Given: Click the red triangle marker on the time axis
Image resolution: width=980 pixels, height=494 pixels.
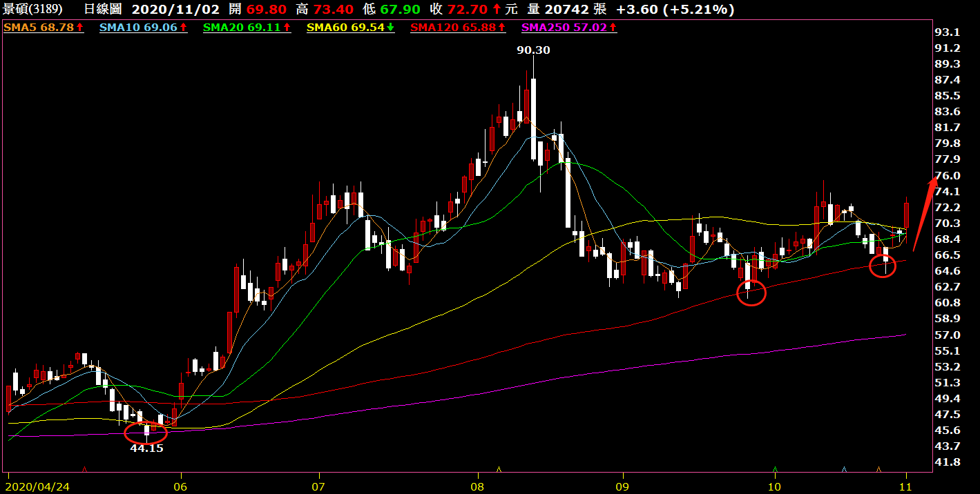Looking at the screenshot, I should [84, 469].
